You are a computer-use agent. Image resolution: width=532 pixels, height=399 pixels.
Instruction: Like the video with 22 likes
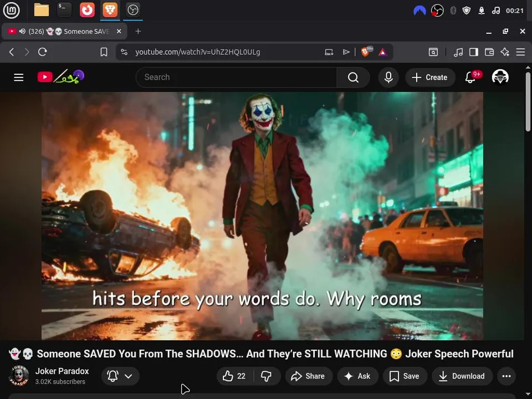click(234, 376)
